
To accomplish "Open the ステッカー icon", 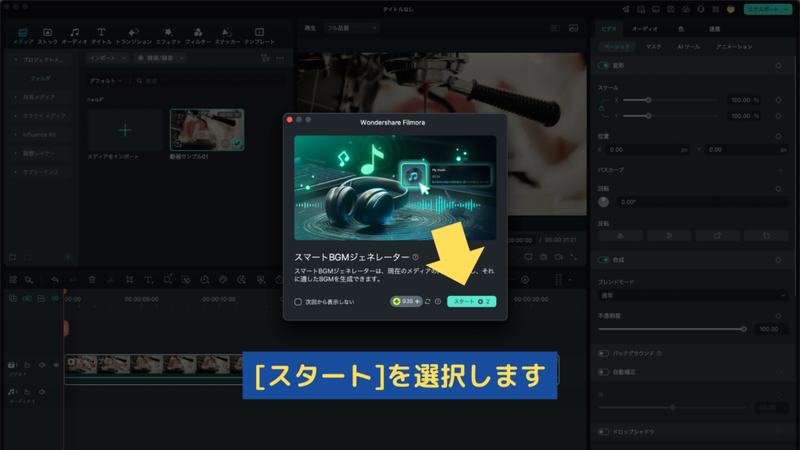I will coord(228,36).
